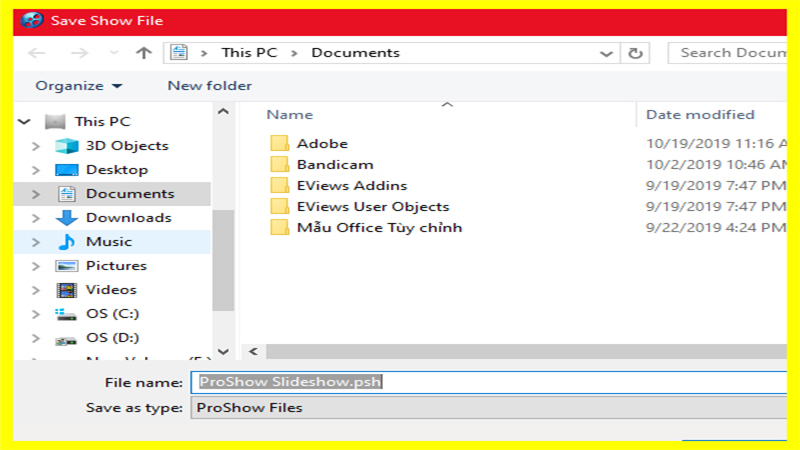Click navigation pane scroll down arrow
This screenshot has height=450, width=800.
223,351
